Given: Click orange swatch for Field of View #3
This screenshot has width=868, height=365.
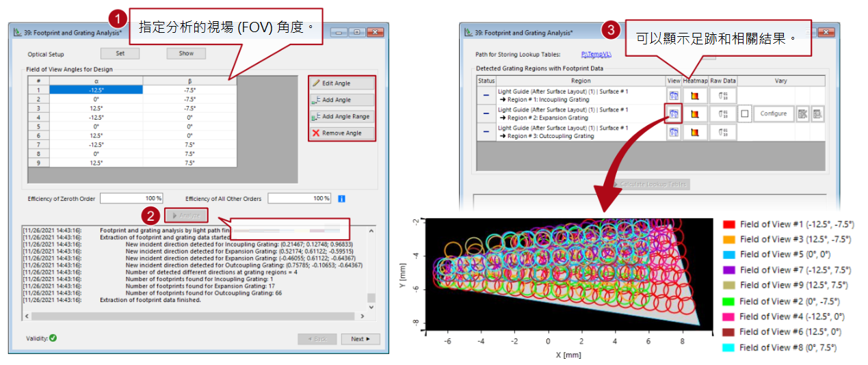Looking at the screenshot, I should [x=728, y=239].
